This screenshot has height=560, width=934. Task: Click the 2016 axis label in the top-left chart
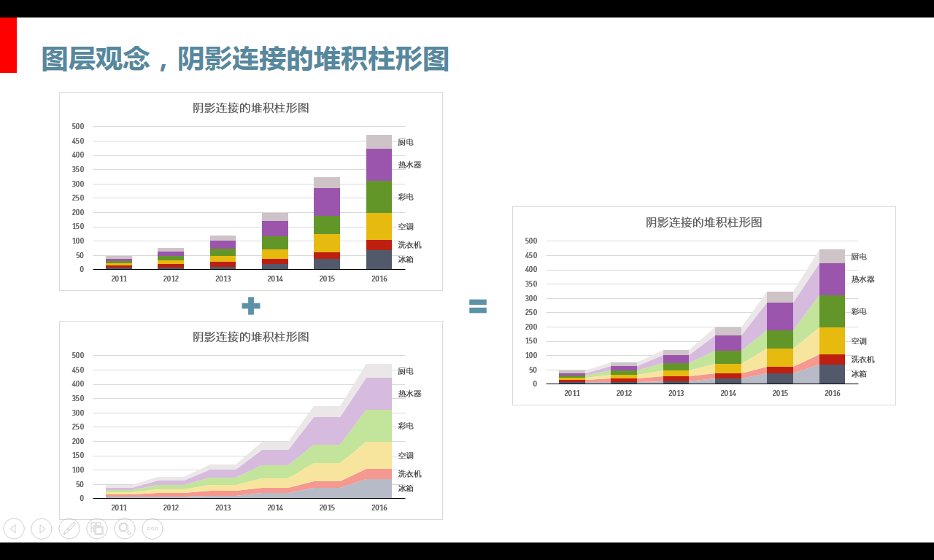click(x=379, y=279)
